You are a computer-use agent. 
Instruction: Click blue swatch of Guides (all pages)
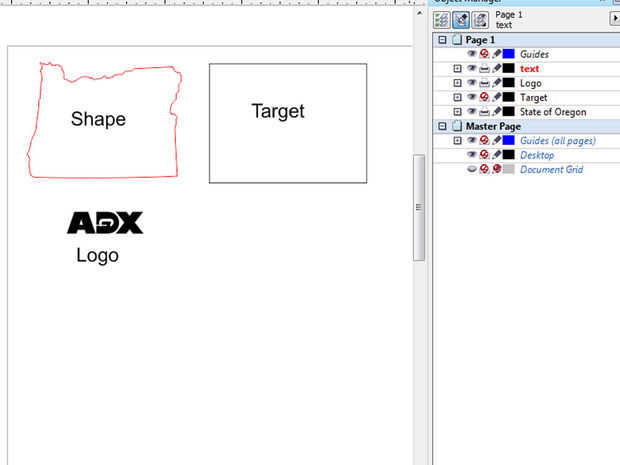[x=508, y=140]
